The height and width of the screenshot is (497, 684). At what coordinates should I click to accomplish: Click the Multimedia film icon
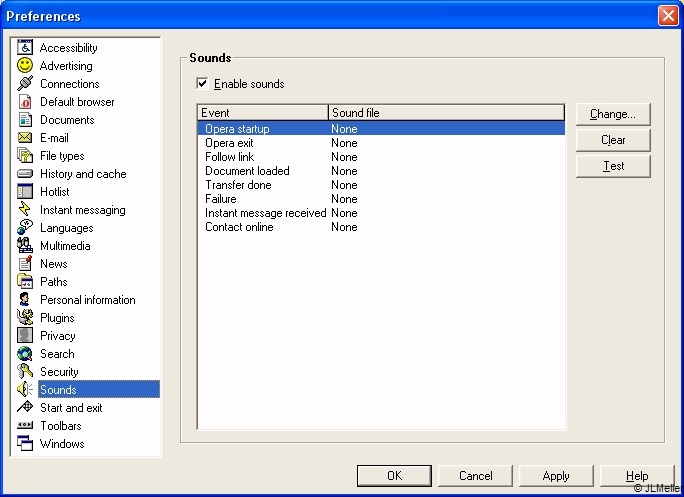[x=25, y=246]
